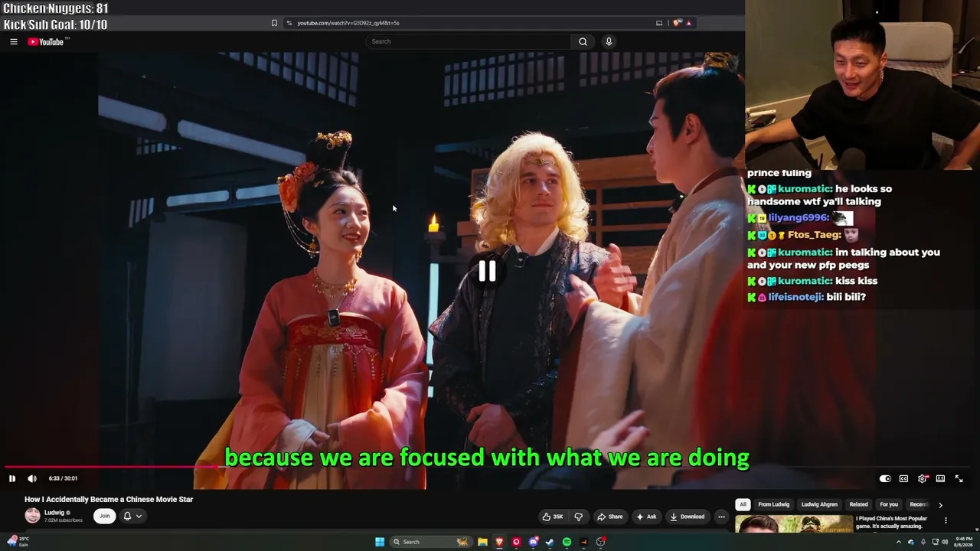The image size is (980, 551).
Task: Dislike the video
Action: pos(578,517)
